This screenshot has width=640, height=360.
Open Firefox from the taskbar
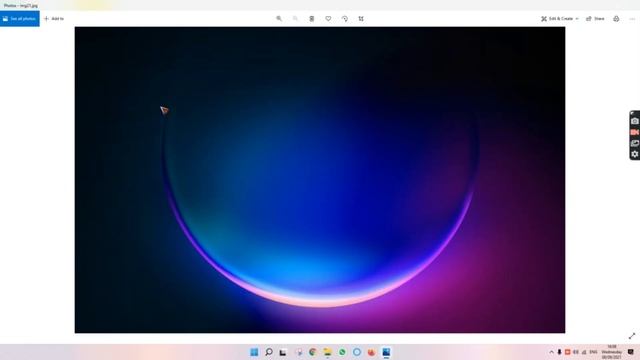371,352
